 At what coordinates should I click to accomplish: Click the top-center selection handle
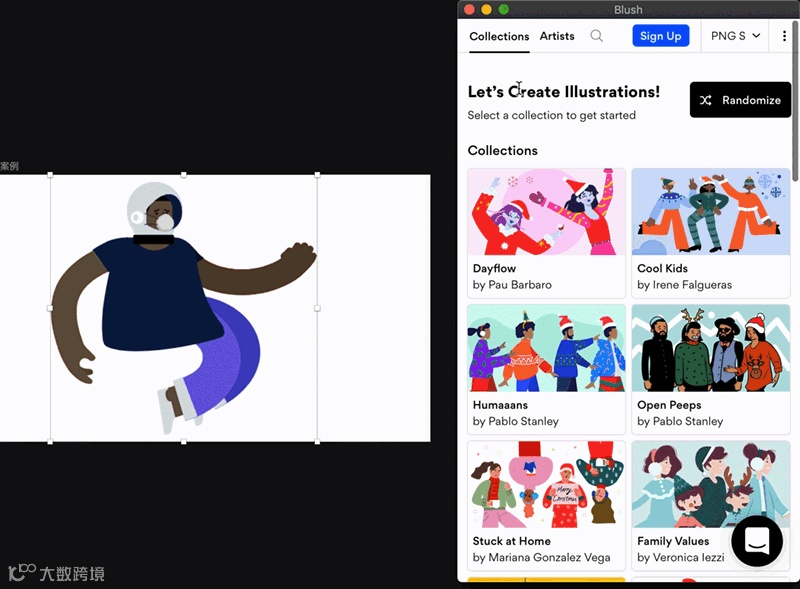pyautogui.click(x=184, y=175)
